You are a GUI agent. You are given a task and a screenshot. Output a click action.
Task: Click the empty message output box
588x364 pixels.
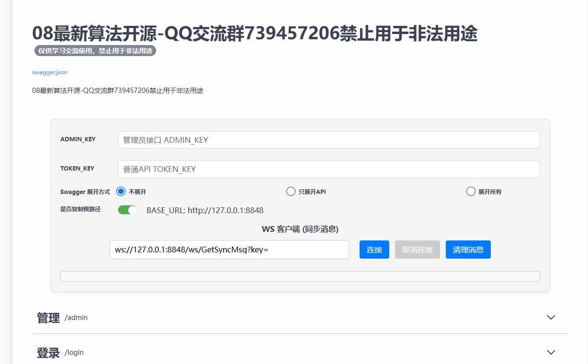coord(300,276)
